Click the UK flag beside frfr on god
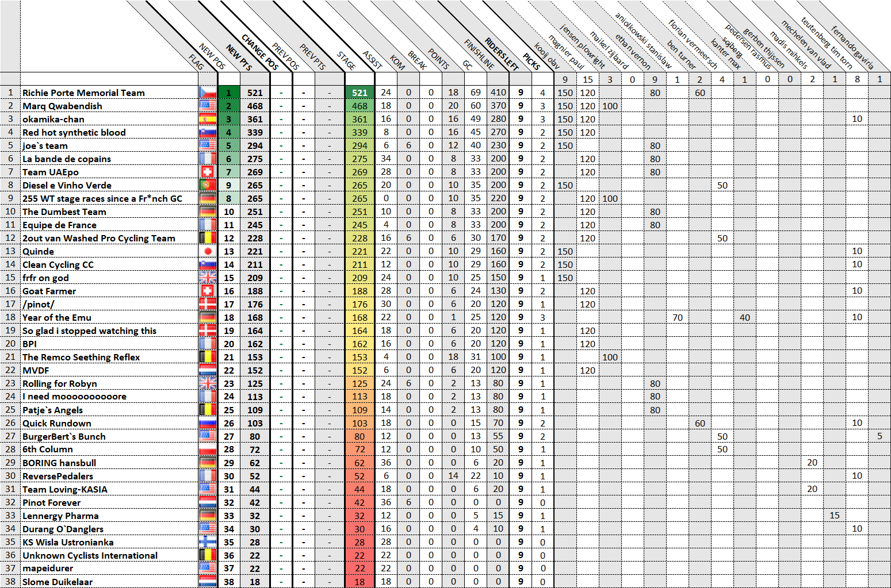 pyautogui.click(x=208, y=278)
